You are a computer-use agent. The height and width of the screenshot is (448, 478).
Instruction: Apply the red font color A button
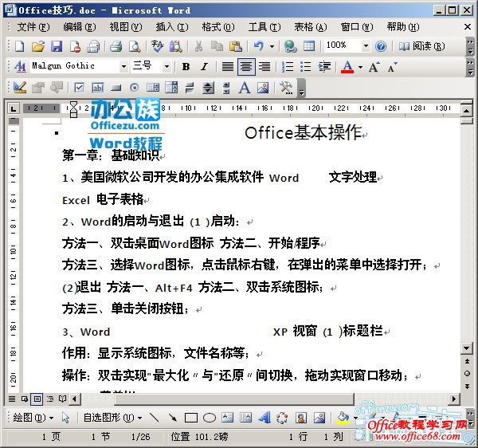coord(347,66)
